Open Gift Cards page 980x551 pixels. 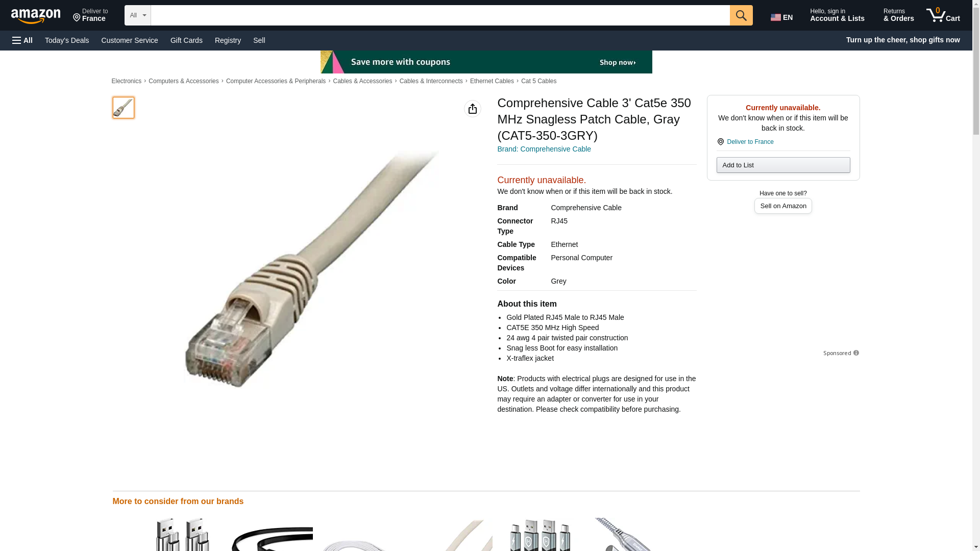pyautogui.click(x=186, y=40)
